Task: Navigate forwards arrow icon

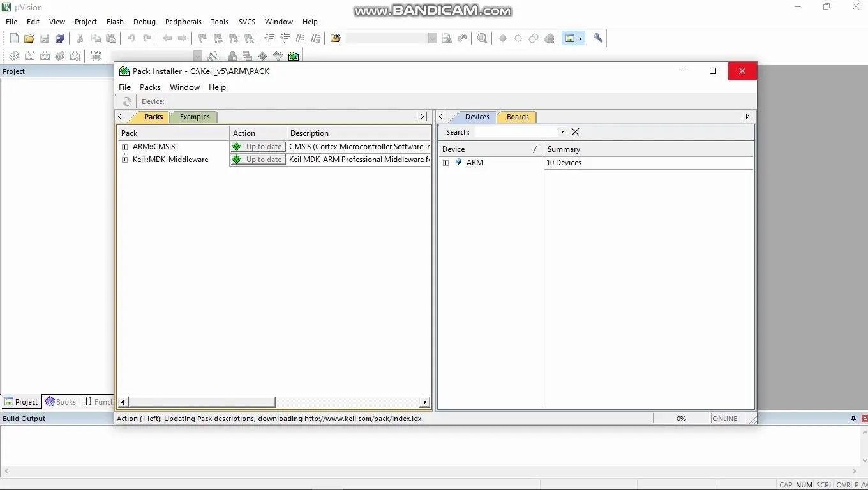Action: (183, 38)
